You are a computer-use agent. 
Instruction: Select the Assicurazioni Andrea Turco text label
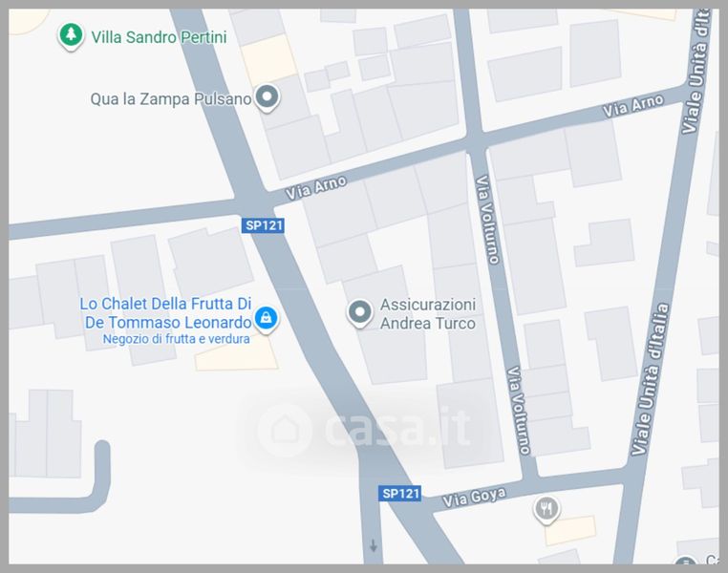pyautogui.click(x=428, y=314)
